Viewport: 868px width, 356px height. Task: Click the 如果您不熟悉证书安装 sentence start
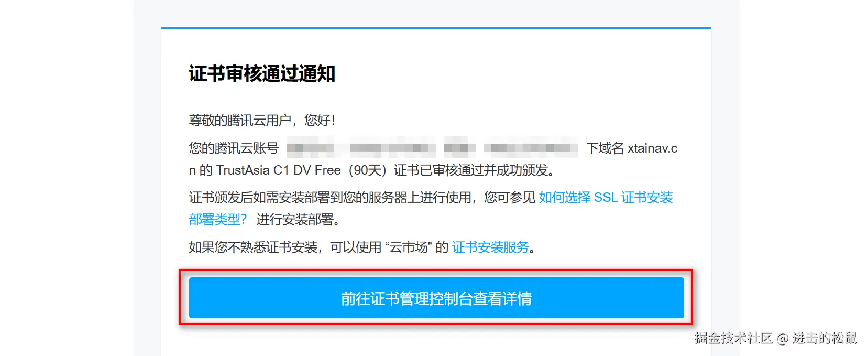point(254,247)
